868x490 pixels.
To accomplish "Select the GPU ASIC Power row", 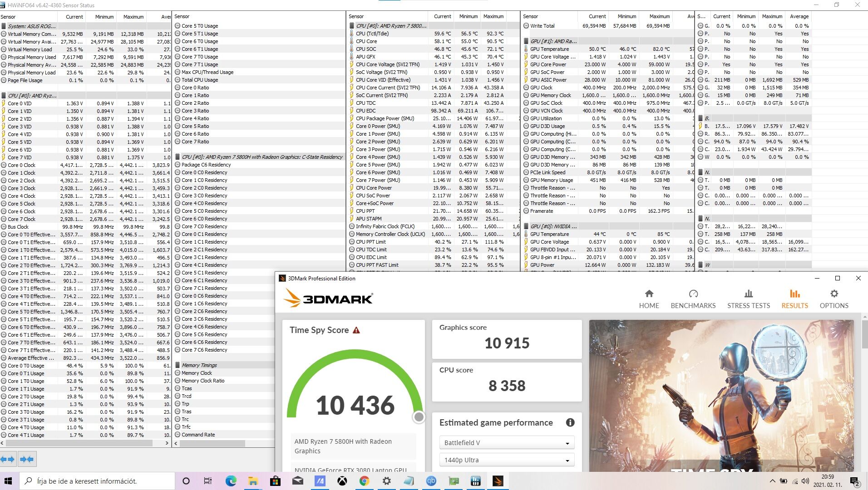I will (608, 80).
